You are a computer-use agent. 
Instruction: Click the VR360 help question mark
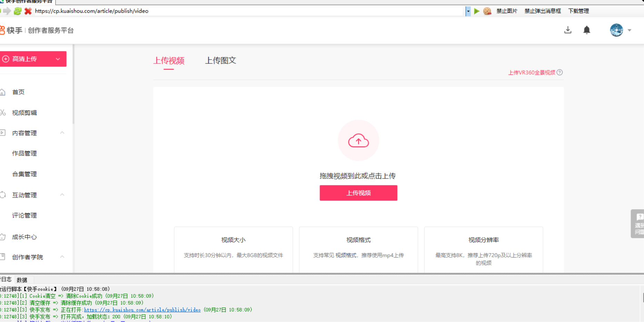pos(560,72)
